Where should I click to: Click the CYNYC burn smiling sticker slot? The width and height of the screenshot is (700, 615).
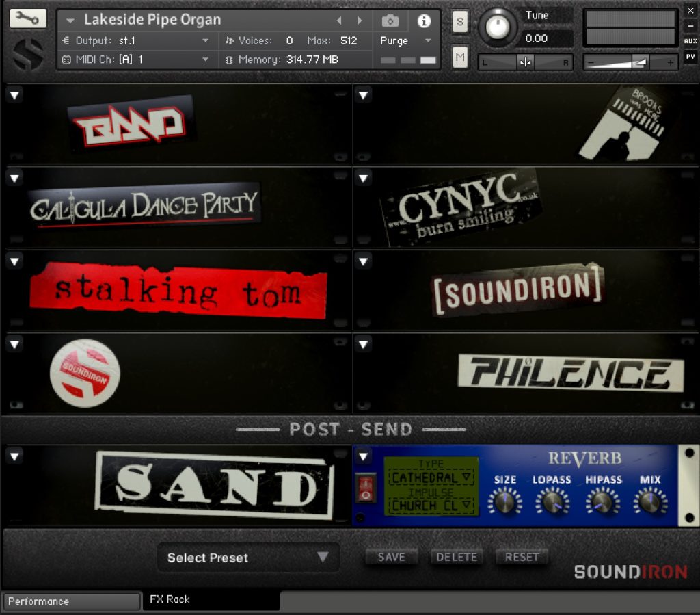(x=461, y=207)
